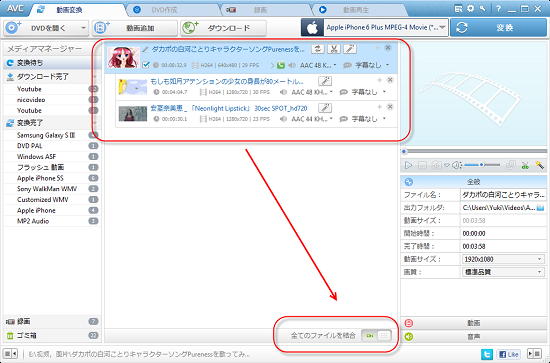Image resolution: width=550 pixels, height=363 pixels.
Task: Open the help question mark icon
Action: (498, 9)
